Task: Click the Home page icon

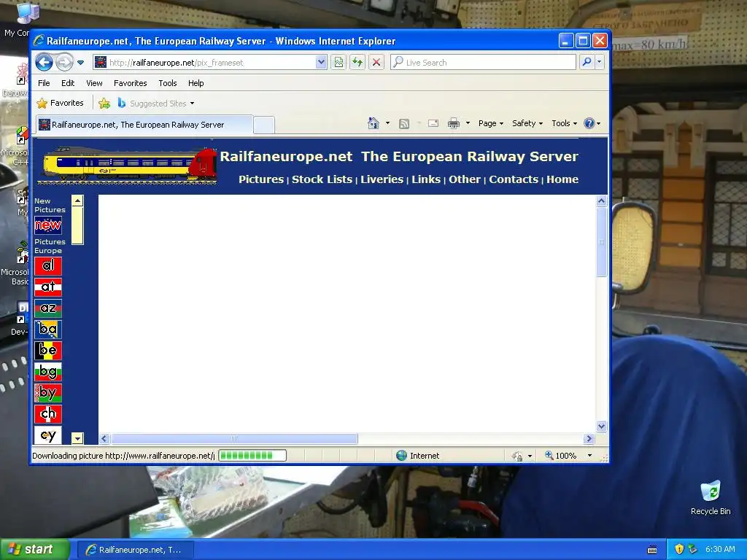Action: click(373, 123)
